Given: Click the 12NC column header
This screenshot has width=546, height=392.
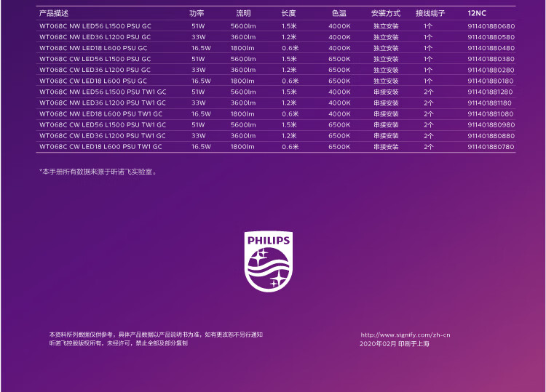Looking at the screenshot, I should [x=477, y=14].
